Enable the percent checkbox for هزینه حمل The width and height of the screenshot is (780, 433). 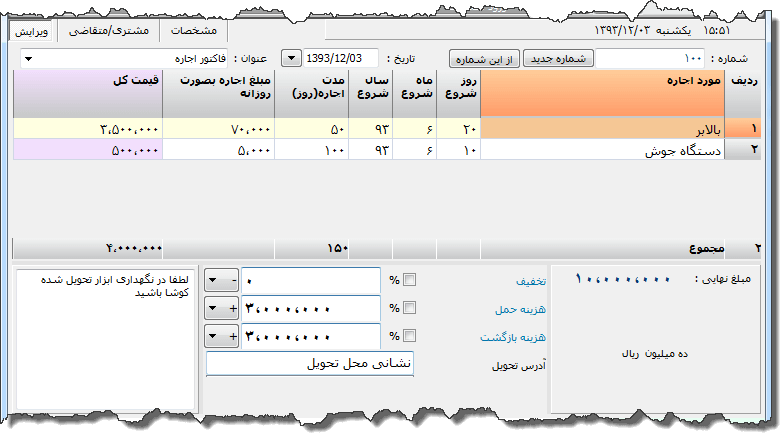tap(409, 308)
